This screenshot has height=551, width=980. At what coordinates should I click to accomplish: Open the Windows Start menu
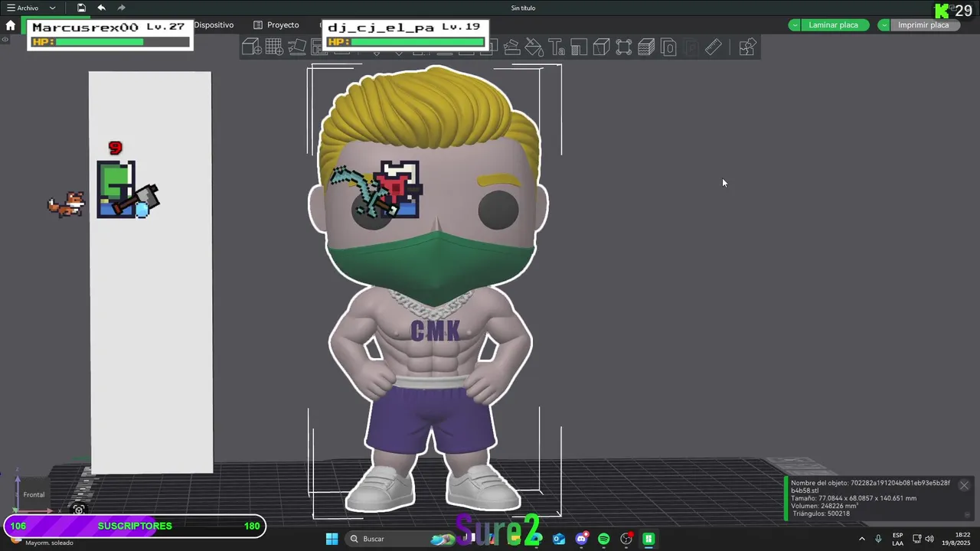(332, 539)
